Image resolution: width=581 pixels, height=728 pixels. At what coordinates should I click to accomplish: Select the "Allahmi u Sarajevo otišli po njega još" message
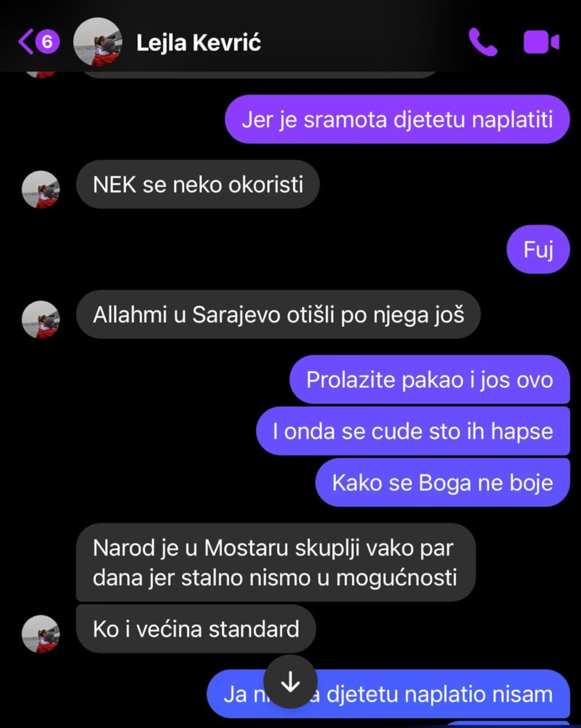pos(278,315)
